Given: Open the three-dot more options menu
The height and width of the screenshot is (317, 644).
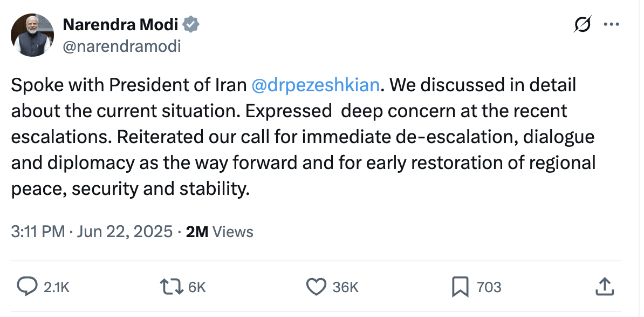Looking at the screenshot, I should tap(611, 24).
